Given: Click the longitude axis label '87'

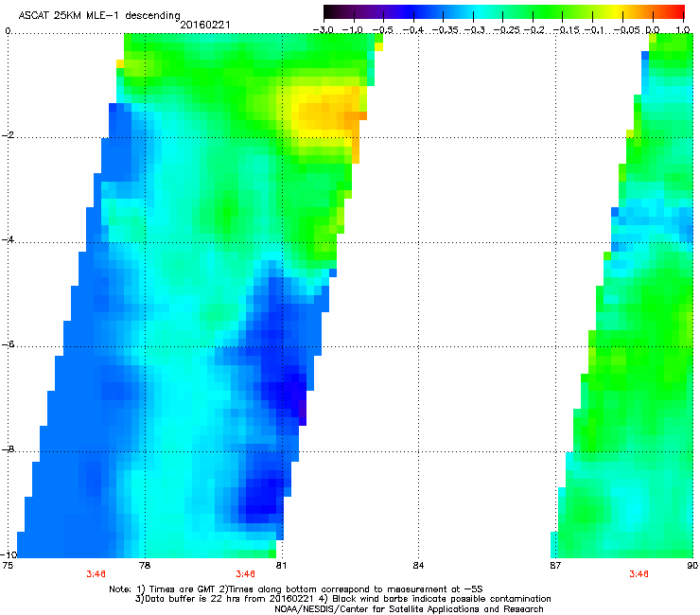Looking at the screenshot, I should 555,566.
